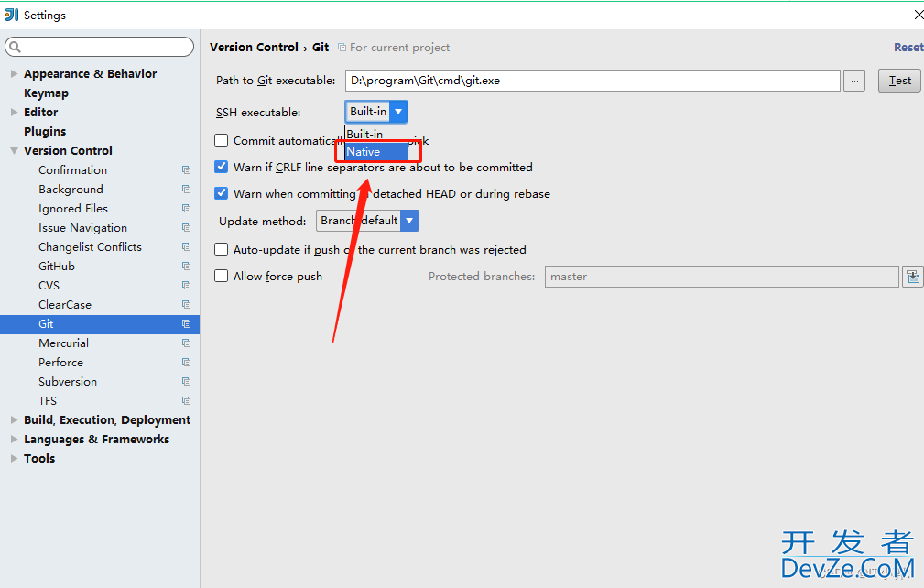Click the project-level icon beside Git row
This screenshot has height=588, width=924.
[x=186, y=324]
